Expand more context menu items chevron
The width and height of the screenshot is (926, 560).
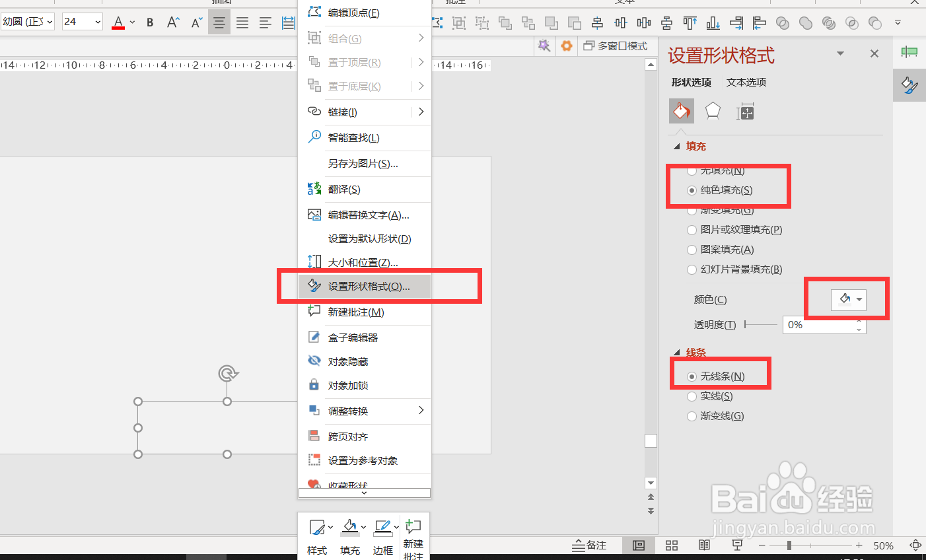tap(365, 493)
